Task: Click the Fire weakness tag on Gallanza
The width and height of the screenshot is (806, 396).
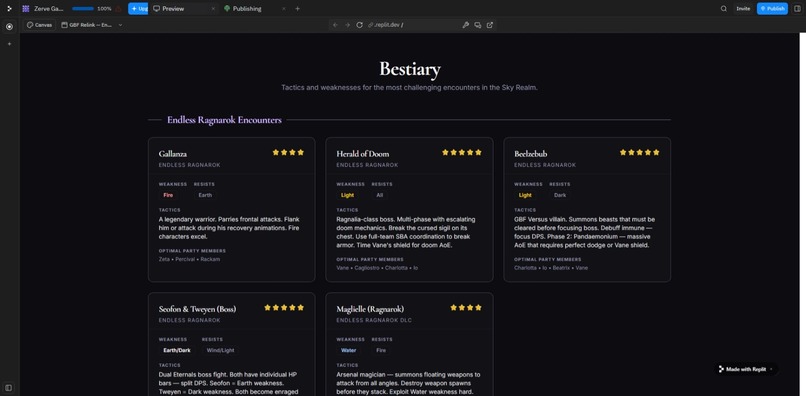Action: [168, 195]
